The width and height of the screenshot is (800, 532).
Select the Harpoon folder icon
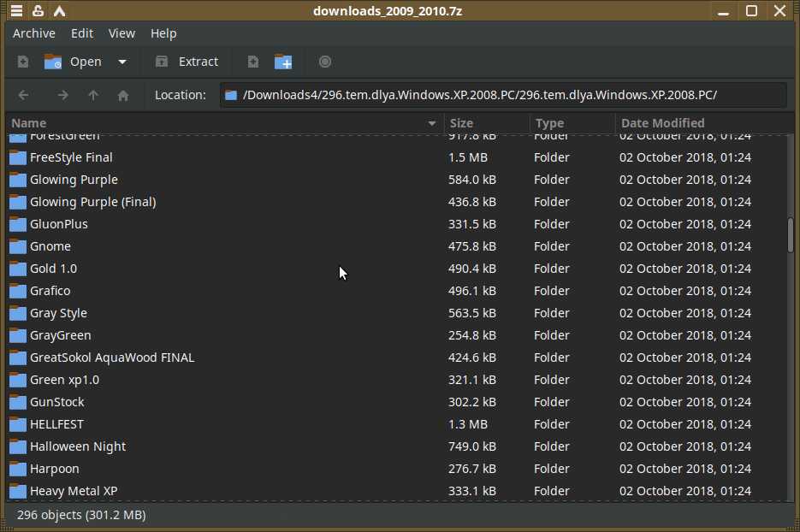[18, 469]
